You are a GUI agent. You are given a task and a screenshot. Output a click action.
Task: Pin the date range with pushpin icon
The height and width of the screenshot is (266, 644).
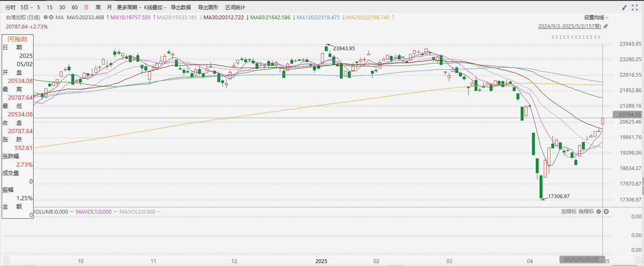coord(605,26)
